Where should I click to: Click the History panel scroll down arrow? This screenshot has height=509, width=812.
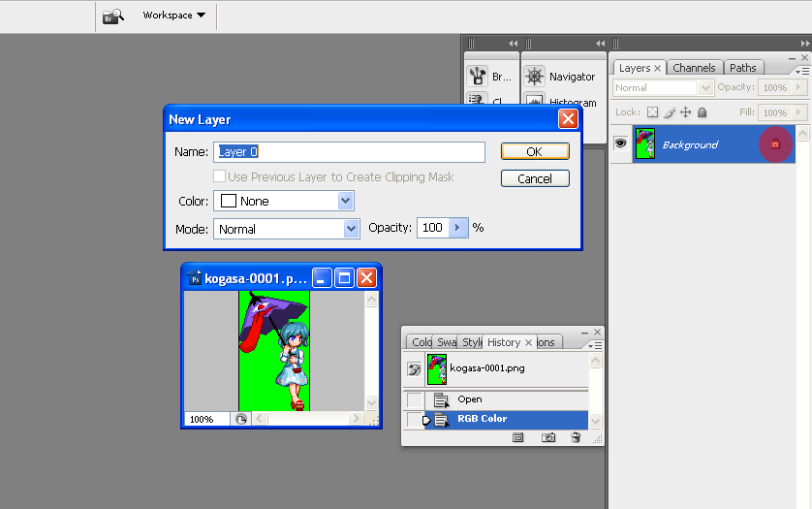(595, 422)
